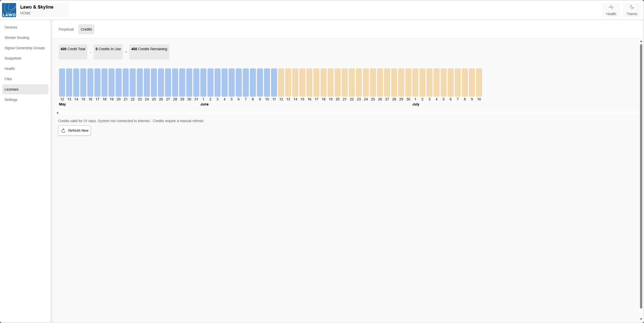Select the blue bar for June 1
This screenshot has height=323, width=644.
click(x=203, y=83)
